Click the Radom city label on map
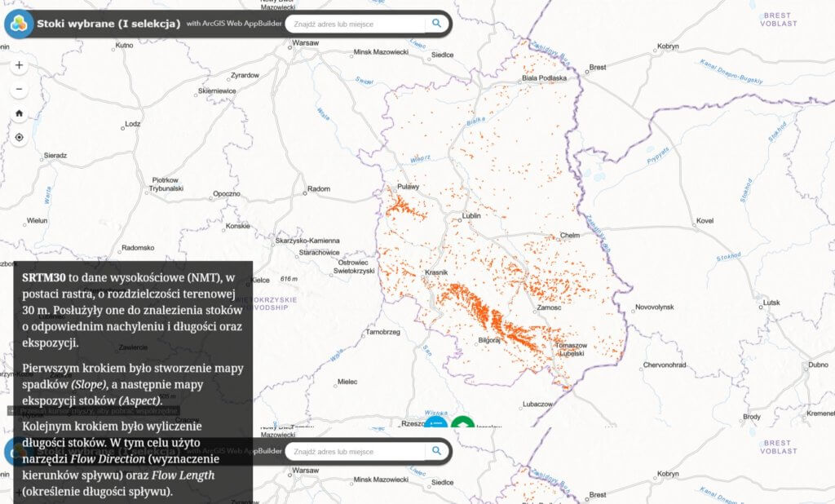 pyautogui.click(x=319, y=188)
